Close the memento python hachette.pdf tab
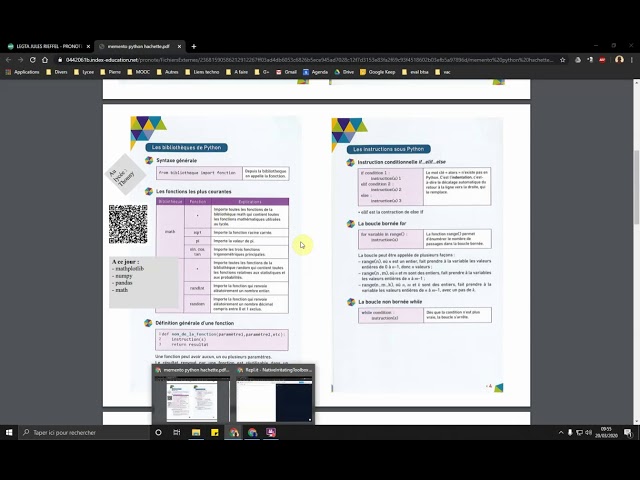The height and width of the screenshot is (480, 640). click(x=179, y=47)
